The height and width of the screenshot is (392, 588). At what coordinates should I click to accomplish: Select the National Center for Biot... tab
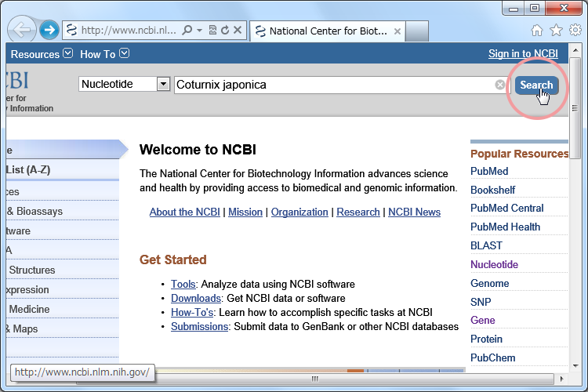(328, 31)
